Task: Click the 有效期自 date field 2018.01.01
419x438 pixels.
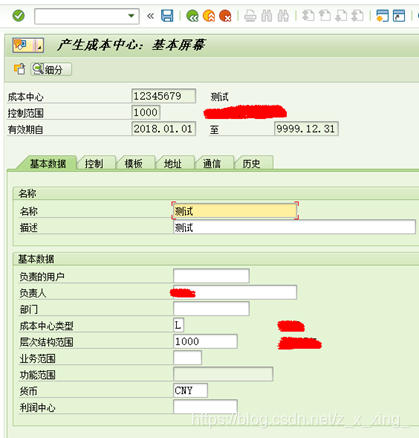Action: point(163,129)
